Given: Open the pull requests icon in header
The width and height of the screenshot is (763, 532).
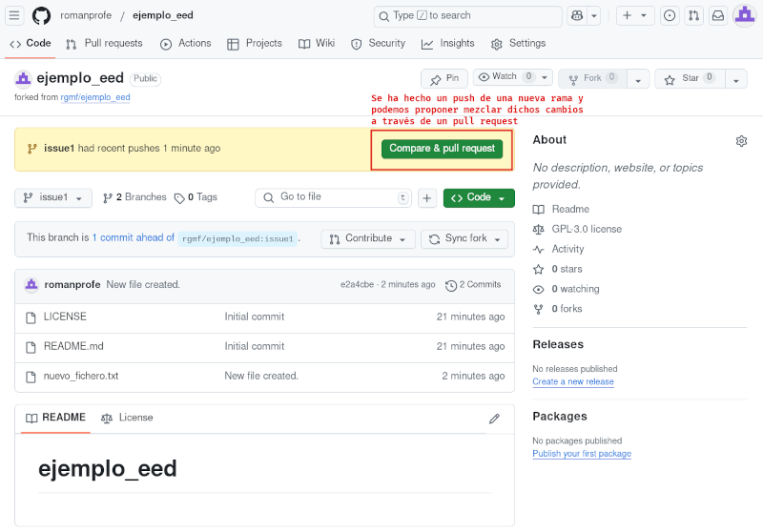Looking at the screenshot, I should tap(694, 15).
